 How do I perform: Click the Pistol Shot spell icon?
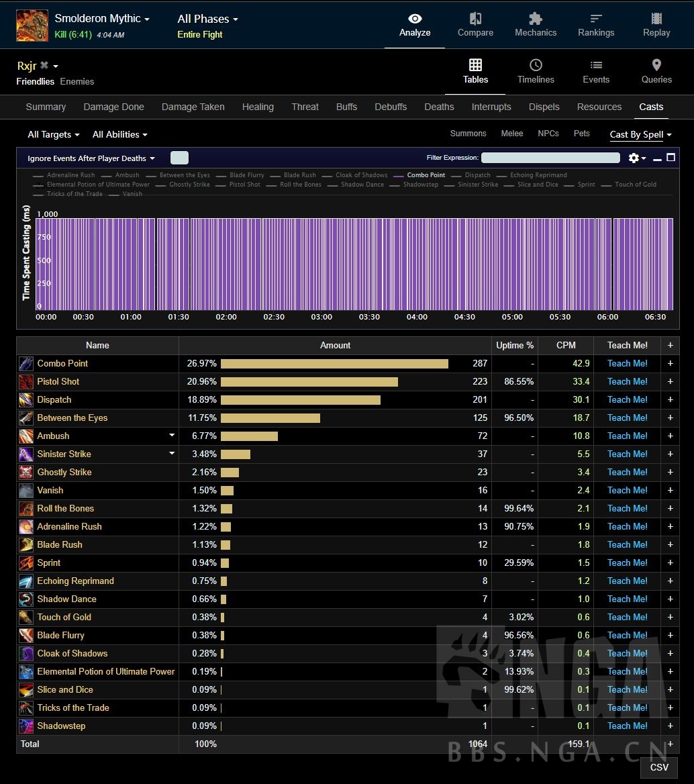[26, 382]
